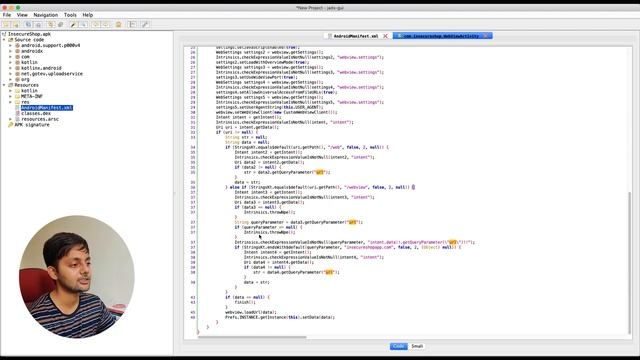Expand the kotlinx.android package
Screen dimensions: 640x360
click(x=11, y=68)
